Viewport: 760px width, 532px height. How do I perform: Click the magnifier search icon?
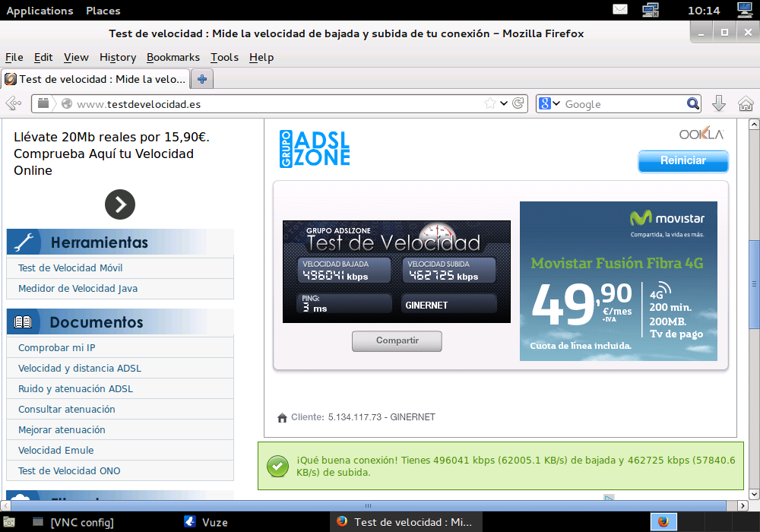pos(692,103)
